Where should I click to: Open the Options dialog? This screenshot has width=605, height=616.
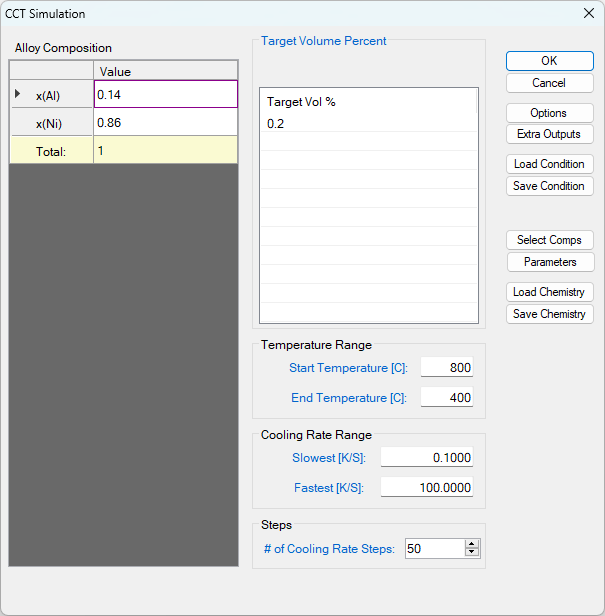pos(549,113)
